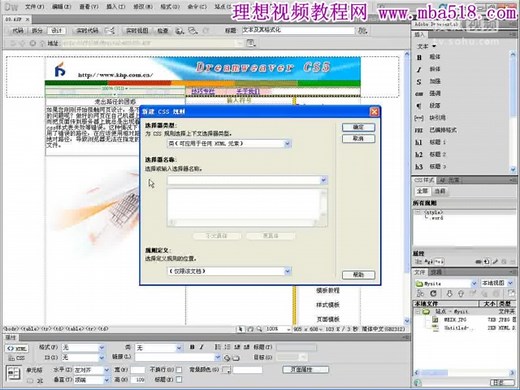Open the View (查看) menu
Image resolution: width=520 pixels, height=390 pixels.
click(89, 7)
